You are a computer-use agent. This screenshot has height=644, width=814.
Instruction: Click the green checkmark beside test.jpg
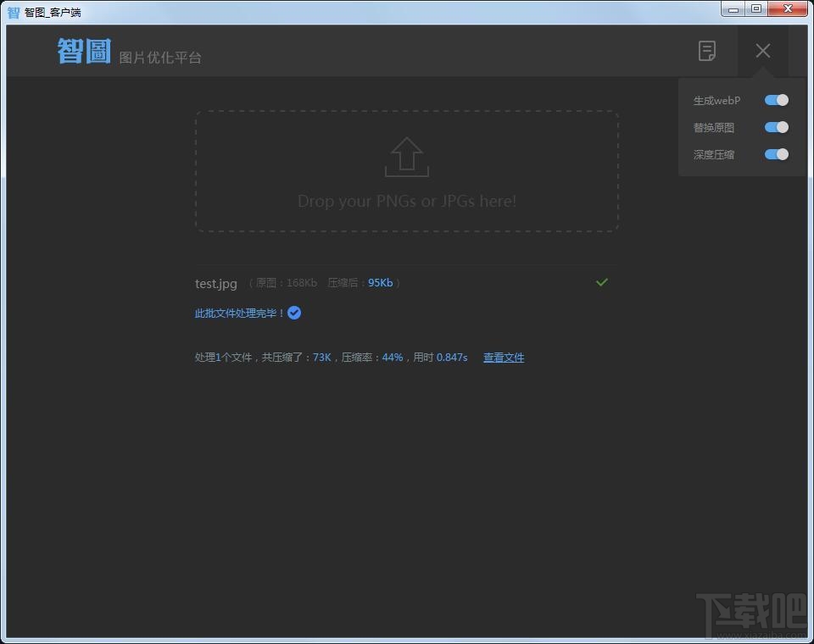coord(602,282)
